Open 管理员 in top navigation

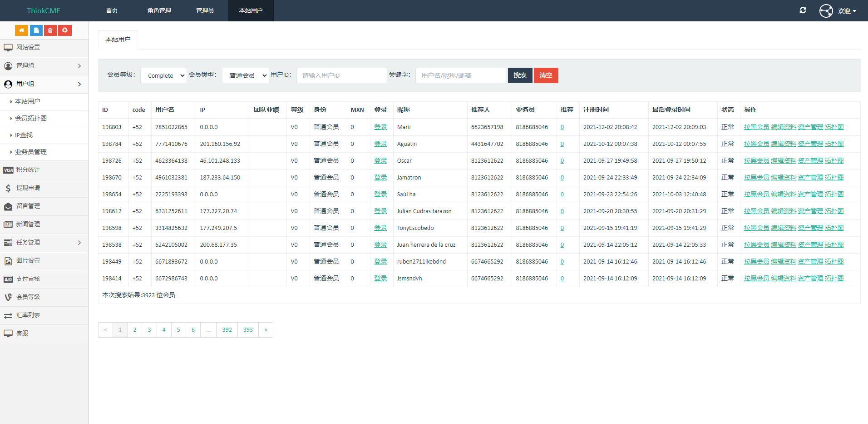click(x=205, y=10)
